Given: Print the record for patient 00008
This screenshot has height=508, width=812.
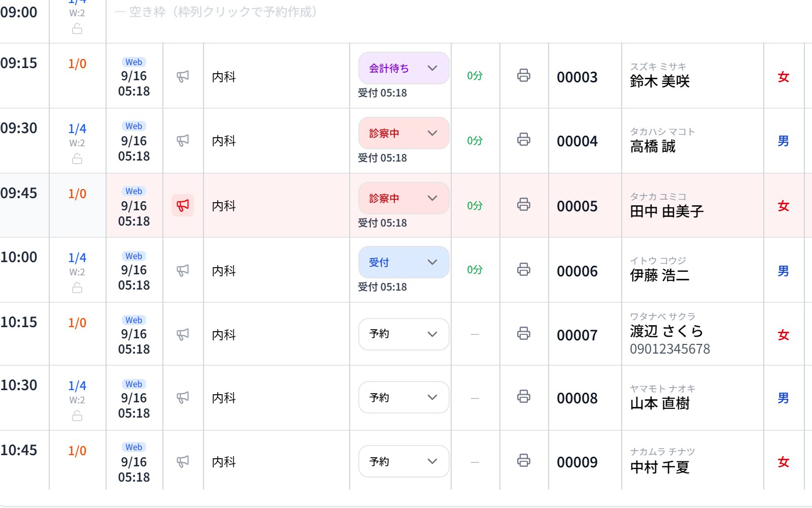Looking at the screenshot, I should click(x=524, y=396).
